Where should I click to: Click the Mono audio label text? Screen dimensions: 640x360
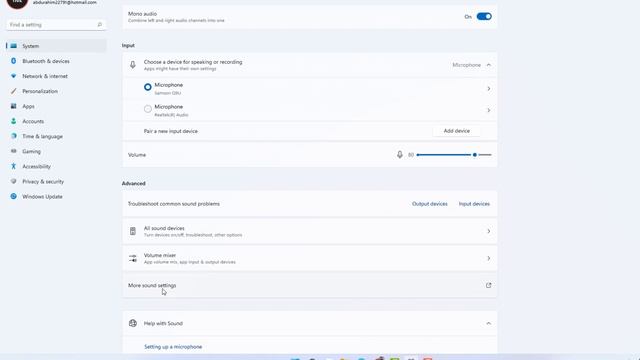(x=142, y=14)
